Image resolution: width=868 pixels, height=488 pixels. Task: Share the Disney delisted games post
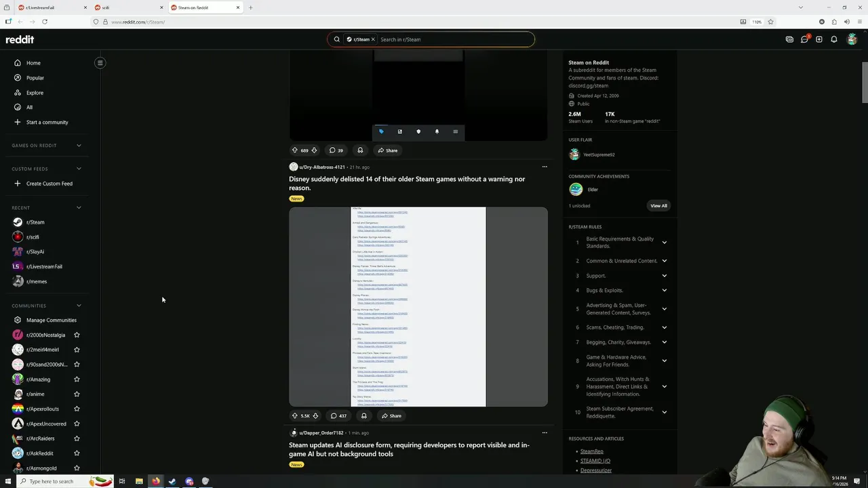[x=391, y=415]
